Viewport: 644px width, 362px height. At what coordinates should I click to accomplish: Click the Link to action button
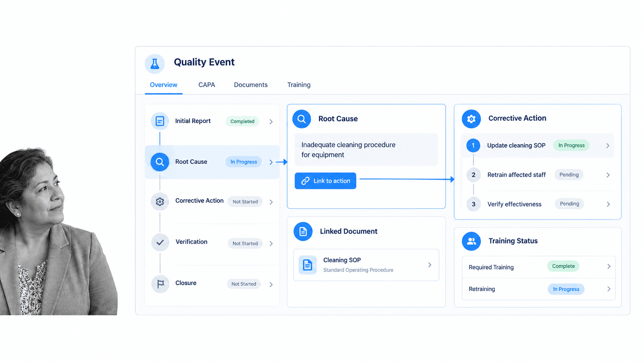[x=325, y=181]
